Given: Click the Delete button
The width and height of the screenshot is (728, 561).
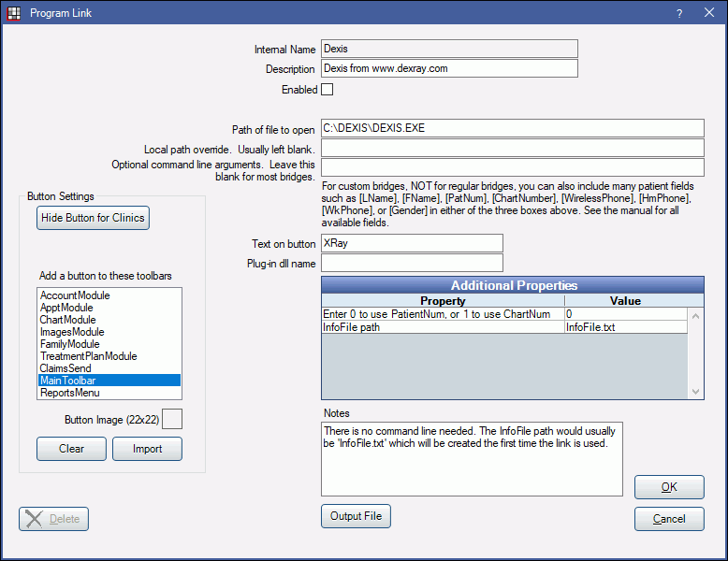Looking at the screenshot, I should [54, 519].
